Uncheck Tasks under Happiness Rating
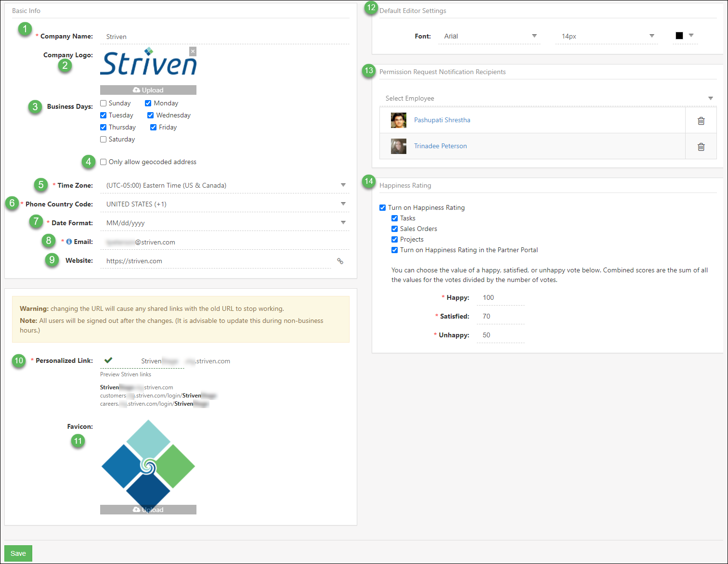 click(x=394, y=218)
